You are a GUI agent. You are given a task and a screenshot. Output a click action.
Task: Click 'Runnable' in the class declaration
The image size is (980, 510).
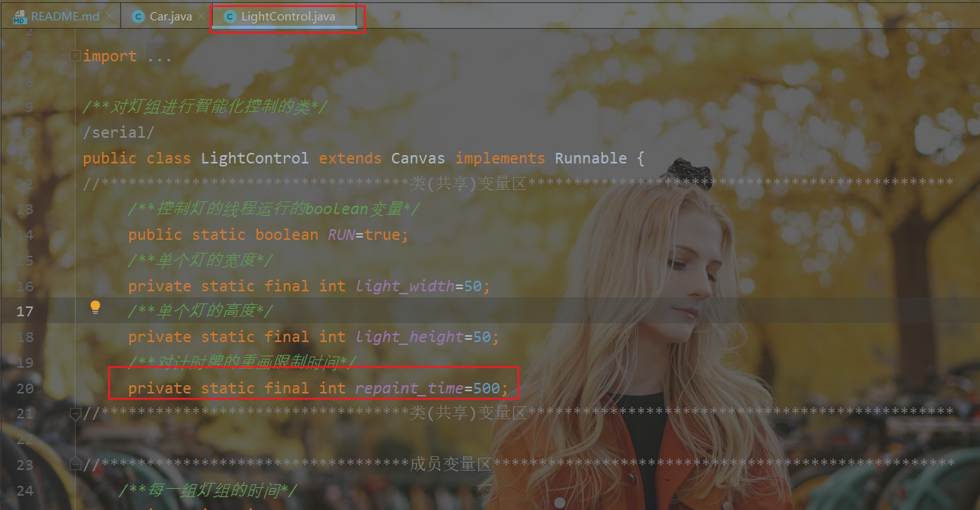pyautogui.click(x=591, y=158)
